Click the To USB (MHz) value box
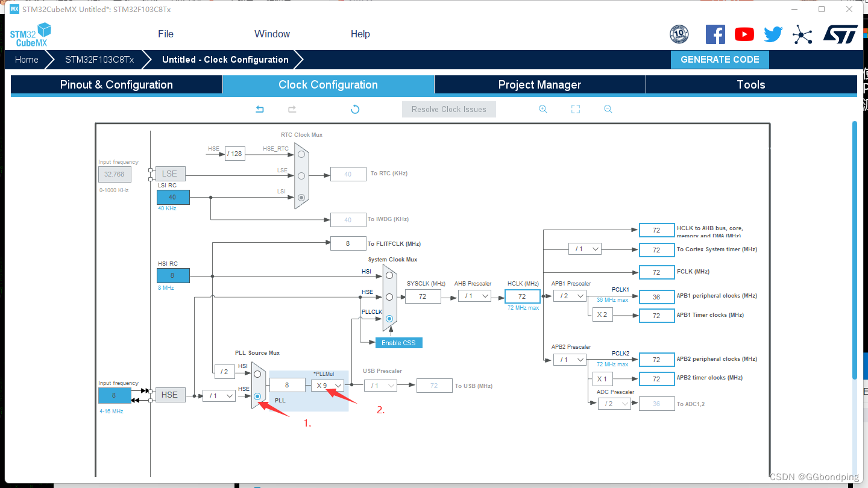The height and width of the screenshot is (488, 868). point(434,386)
